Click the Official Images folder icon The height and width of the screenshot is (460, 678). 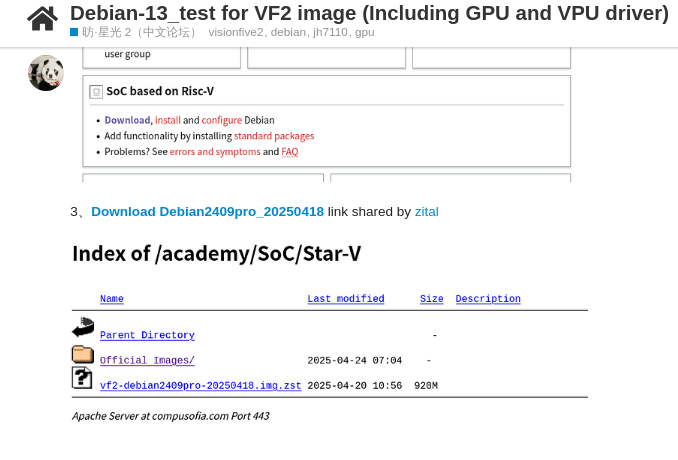(x=83, y=354)
